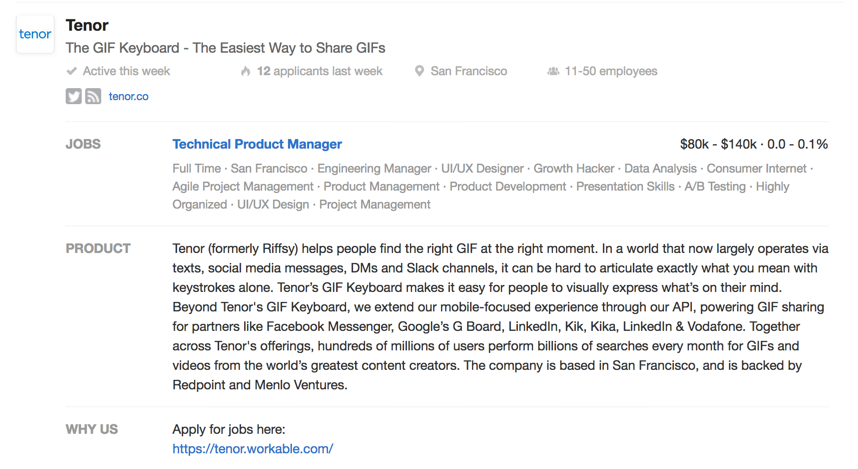Click the flame icon beside applicants count

[x=246, y=71]
